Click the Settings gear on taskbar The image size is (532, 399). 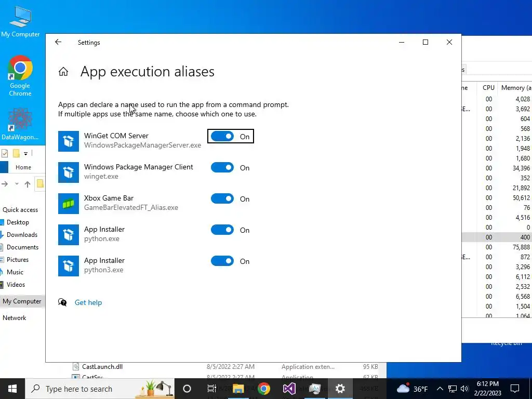[x=340, y=389]
